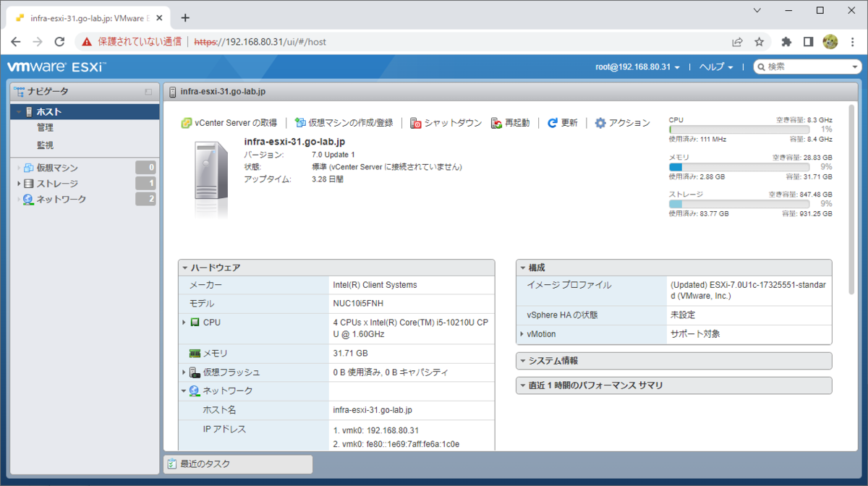The height and width of the screenshot is (486, 868).
Task: Click the 3.28 日間 uptime value
Action: pos(328,179)
